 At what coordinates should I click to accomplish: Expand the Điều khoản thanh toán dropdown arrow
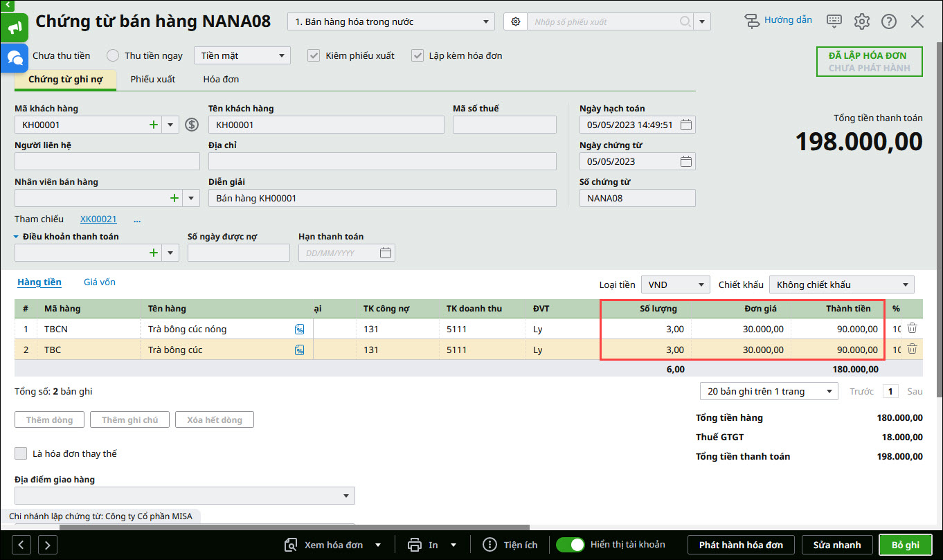170,253
